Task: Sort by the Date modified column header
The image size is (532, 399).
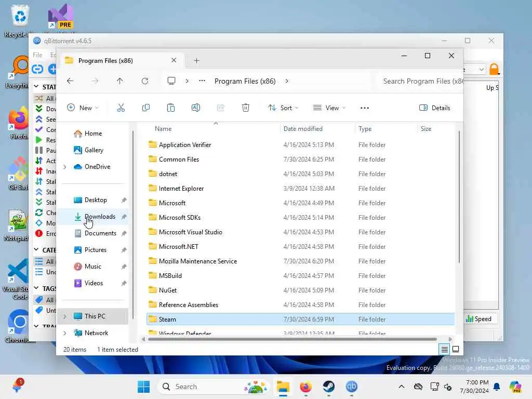Action: (303, 129)
